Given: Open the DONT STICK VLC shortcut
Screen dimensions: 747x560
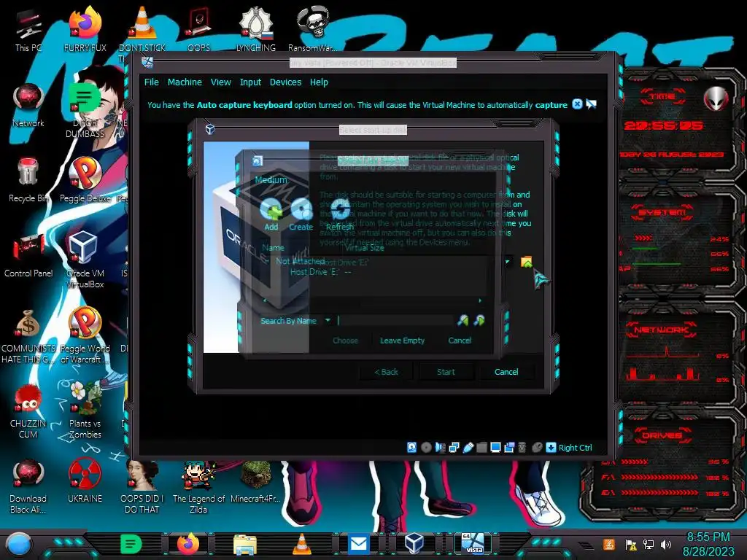Looking at the screenshot, I should coord(142,29).
